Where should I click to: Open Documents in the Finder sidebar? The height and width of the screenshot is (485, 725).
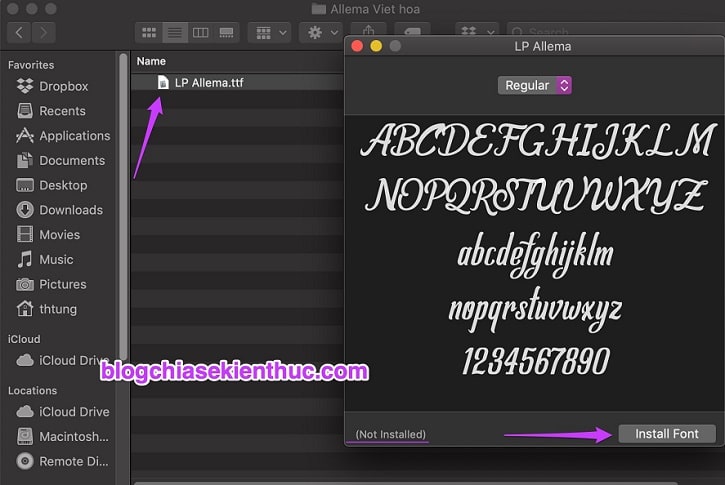[x=61, y=160]
